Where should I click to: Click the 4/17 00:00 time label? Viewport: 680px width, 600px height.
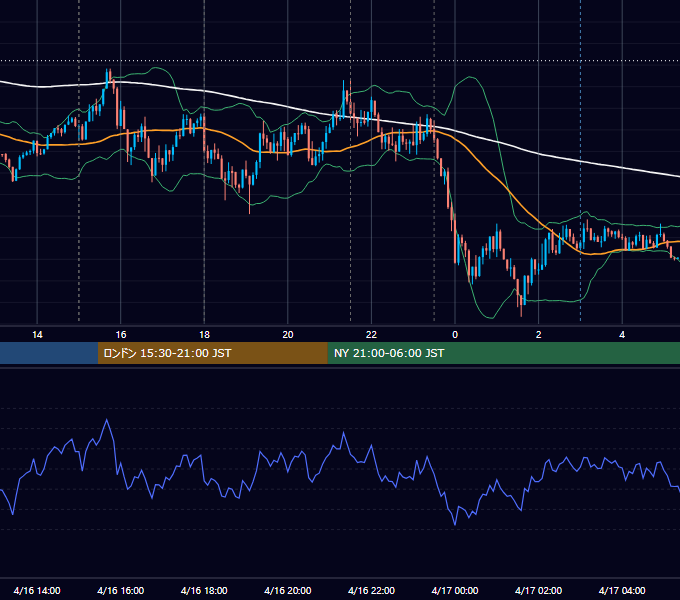click(x=455, y=590)
